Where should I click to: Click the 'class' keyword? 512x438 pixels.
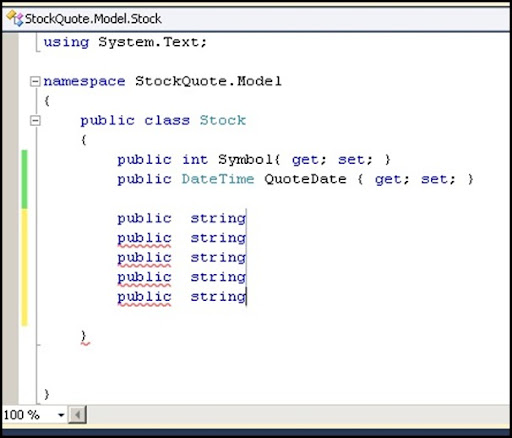coord(167,120)
